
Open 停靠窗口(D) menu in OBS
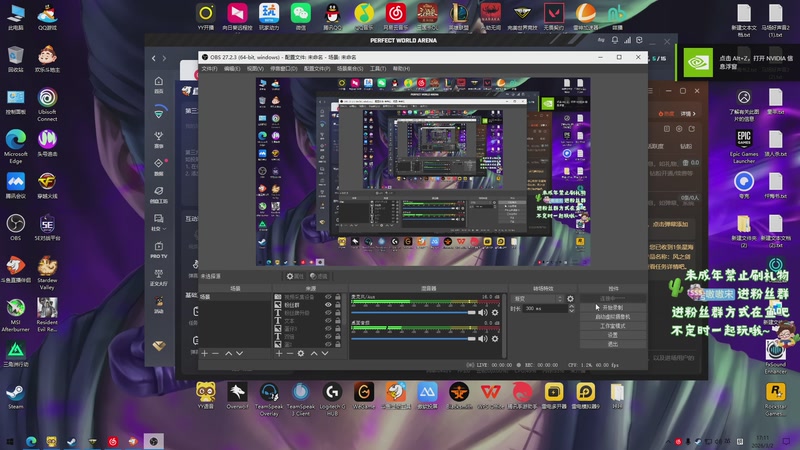[284, 68]
